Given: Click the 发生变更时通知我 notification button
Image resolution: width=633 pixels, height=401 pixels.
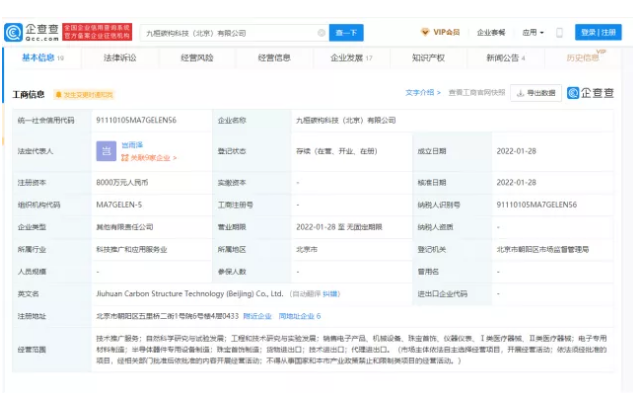Looking at the screenshot, I should [84, 94].
